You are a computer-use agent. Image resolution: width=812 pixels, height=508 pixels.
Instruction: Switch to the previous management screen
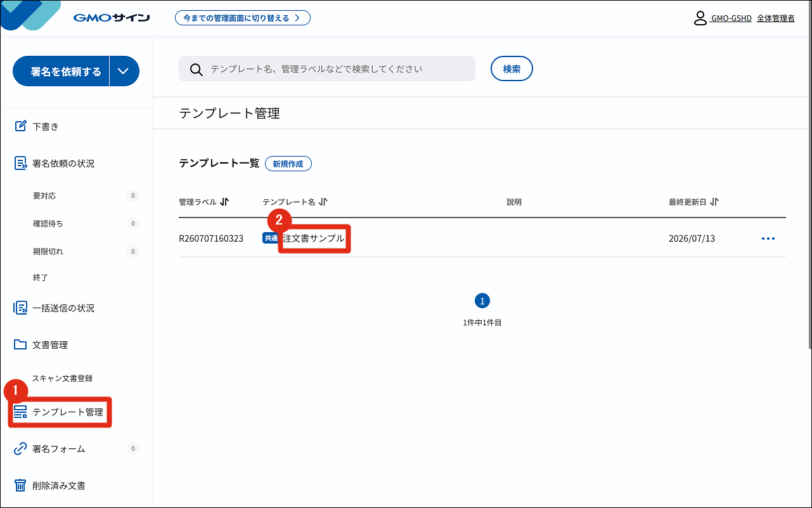[243, 18]
